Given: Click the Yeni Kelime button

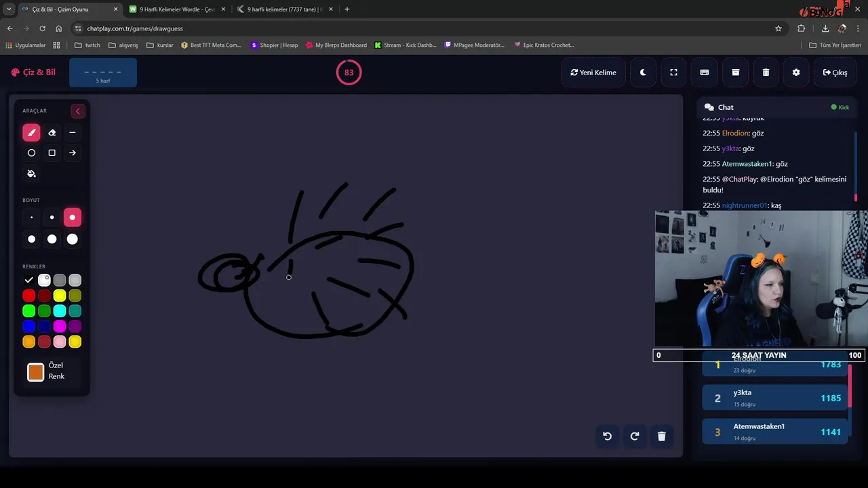Looking at the screenshot, I should click(593, 73).
